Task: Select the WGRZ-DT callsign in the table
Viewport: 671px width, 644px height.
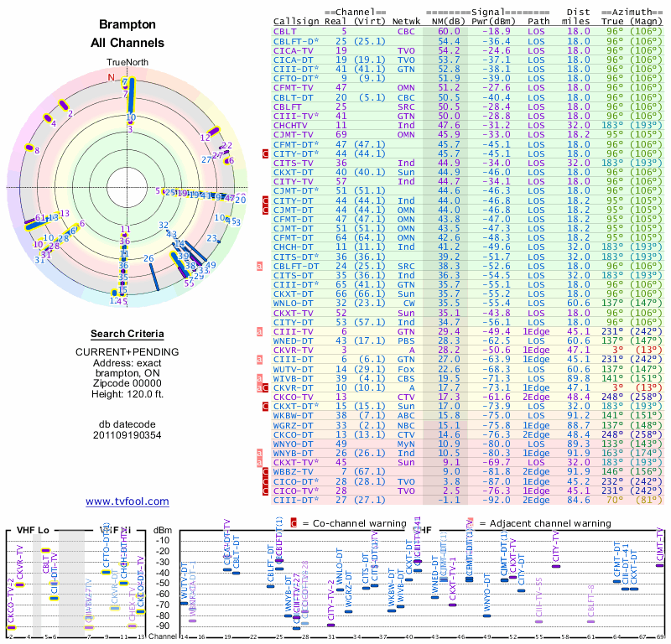Action: click(294, 426)
